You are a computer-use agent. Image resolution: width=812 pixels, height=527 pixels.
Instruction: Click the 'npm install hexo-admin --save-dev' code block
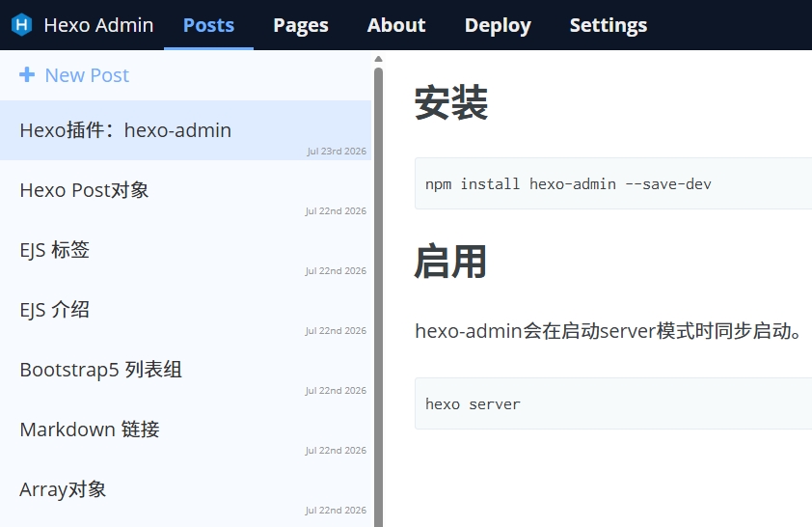(613, 184)
